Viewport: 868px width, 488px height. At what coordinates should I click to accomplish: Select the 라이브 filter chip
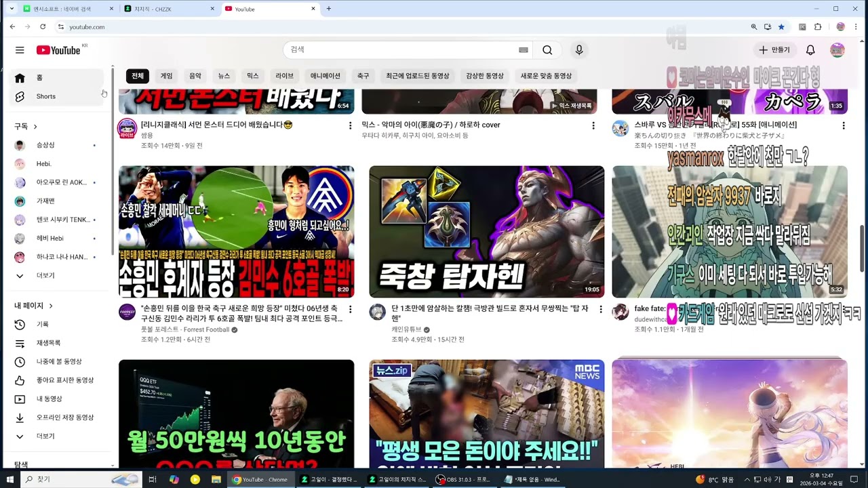point(285,76)
